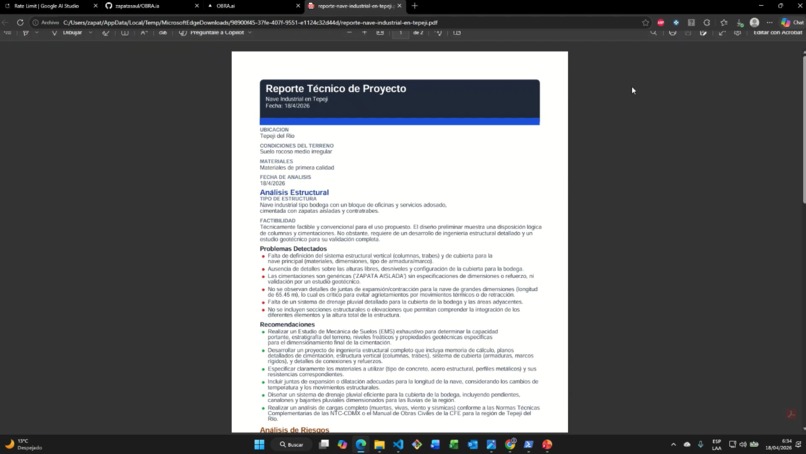The image size is (806, 454).
Task: Zoom in on the PDF
Action: tap(364, 32)
